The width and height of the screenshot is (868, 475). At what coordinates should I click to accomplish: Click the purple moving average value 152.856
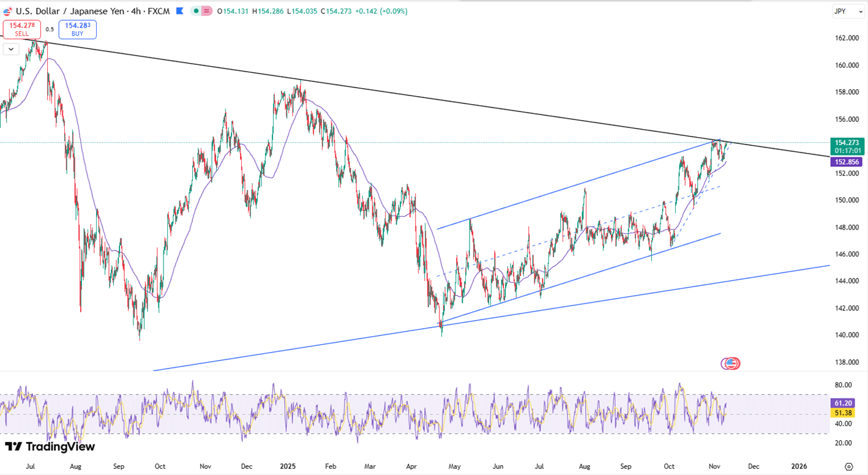[847, 162]
